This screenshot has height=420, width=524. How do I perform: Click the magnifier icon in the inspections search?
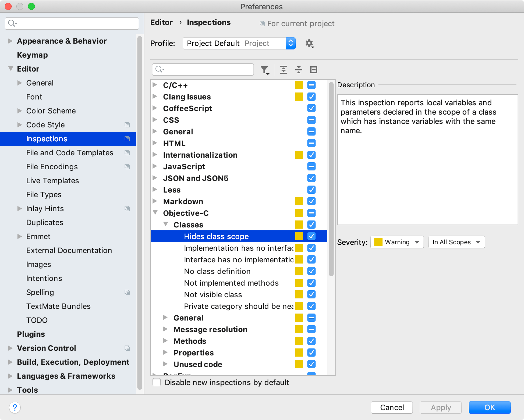pyautogui.click(x=160, y=69)
